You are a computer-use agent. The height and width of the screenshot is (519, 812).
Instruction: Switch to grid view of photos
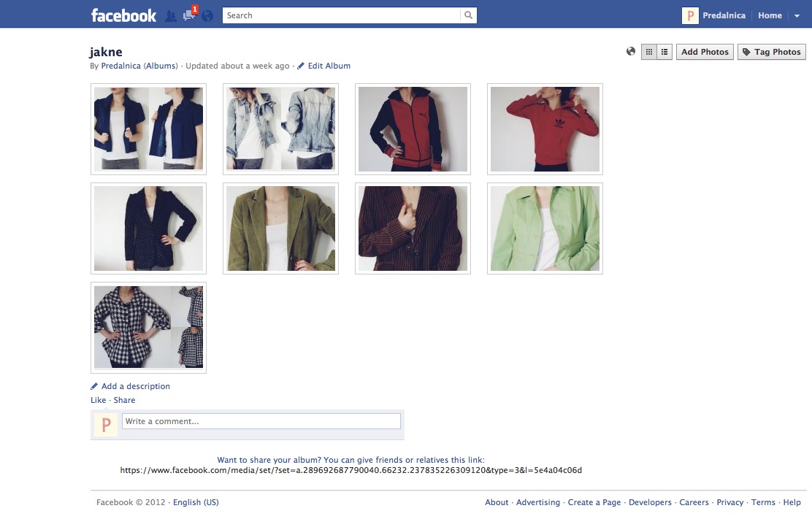click(x=648, y=52)
